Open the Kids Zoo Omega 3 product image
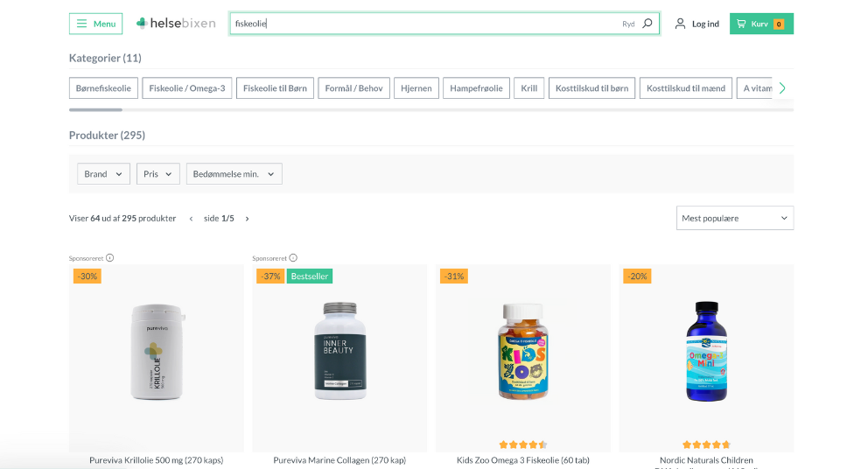 pyautogui.click(x=522, y=352)
